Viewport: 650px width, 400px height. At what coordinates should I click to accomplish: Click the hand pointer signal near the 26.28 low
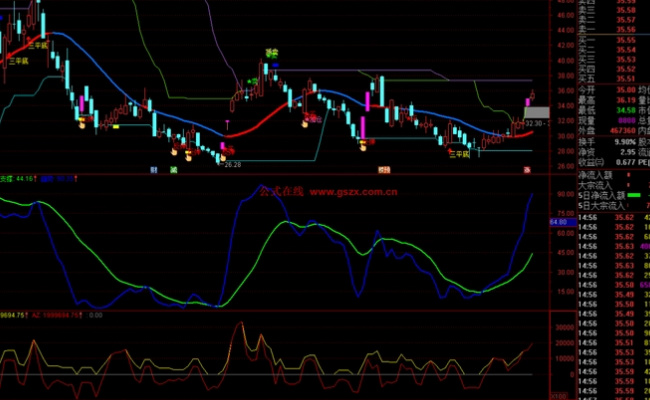coord(223,158)
